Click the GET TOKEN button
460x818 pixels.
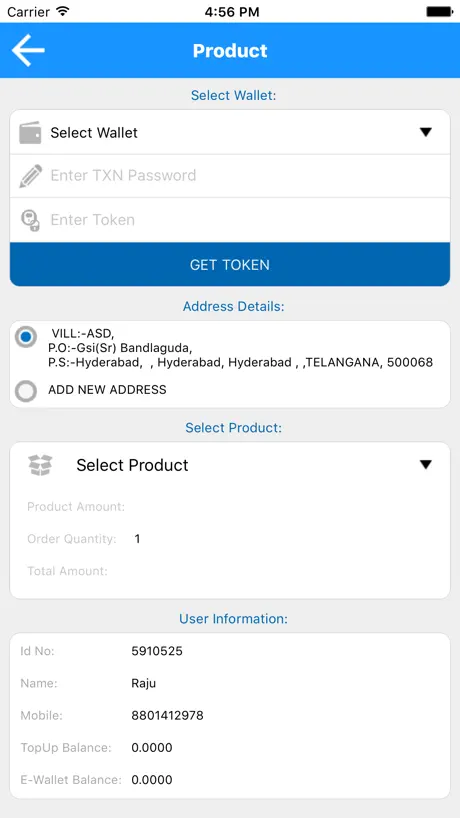click(230, 264)
